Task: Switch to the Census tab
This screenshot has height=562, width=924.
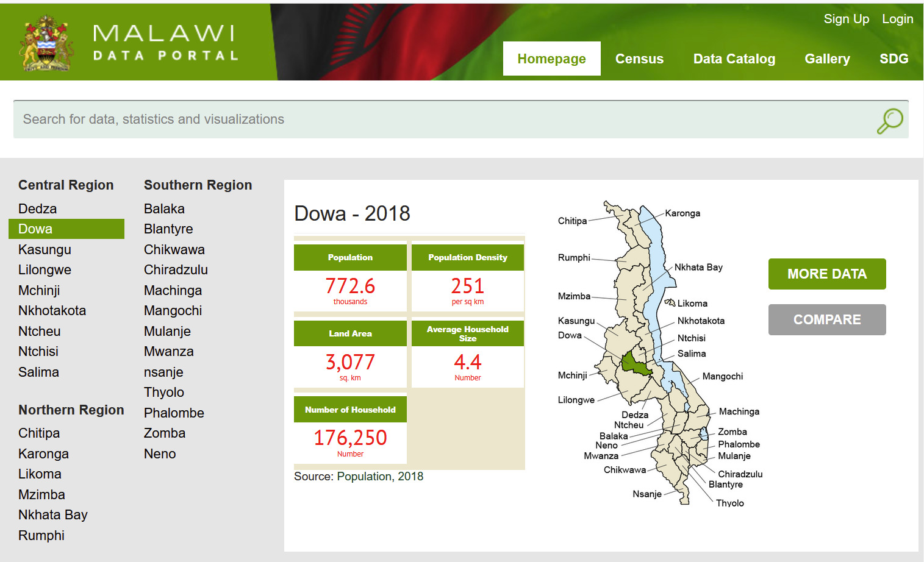Action: [639, 59]
